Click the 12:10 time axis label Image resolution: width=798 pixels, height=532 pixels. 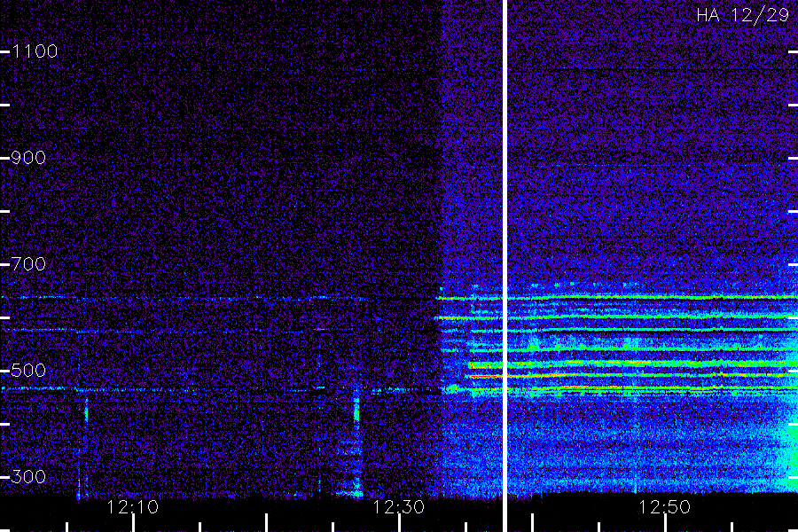(x=133, y=507)
